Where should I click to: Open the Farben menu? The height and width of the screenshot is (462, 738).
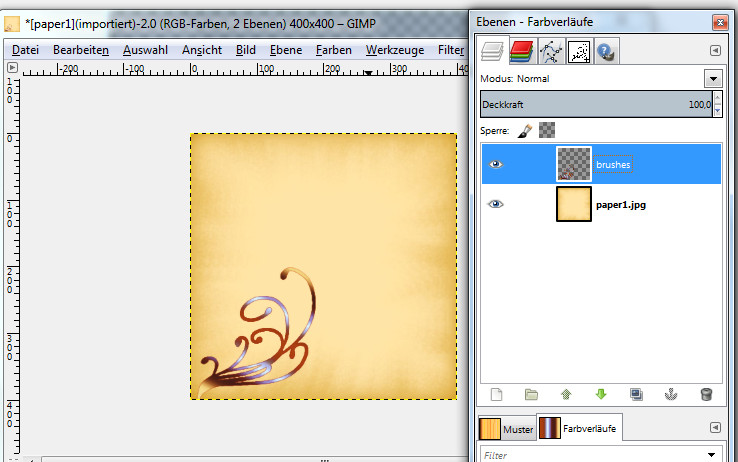click(x=333, y=50)
